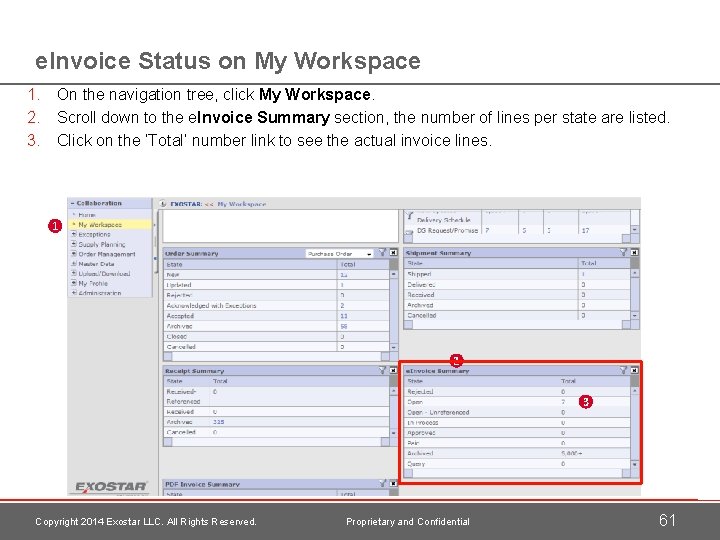Open the Shipment Summary filter icon

623,252
